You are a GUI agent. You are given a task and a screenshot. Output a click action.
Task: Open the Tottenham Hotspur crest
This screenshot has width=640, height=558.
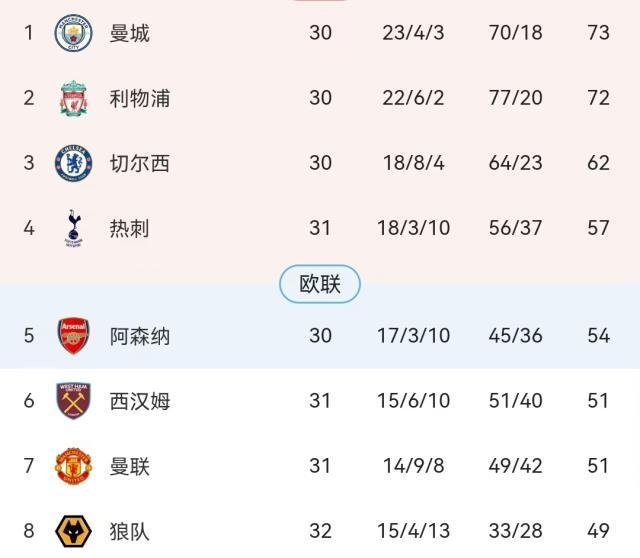(x=73, y=228)
